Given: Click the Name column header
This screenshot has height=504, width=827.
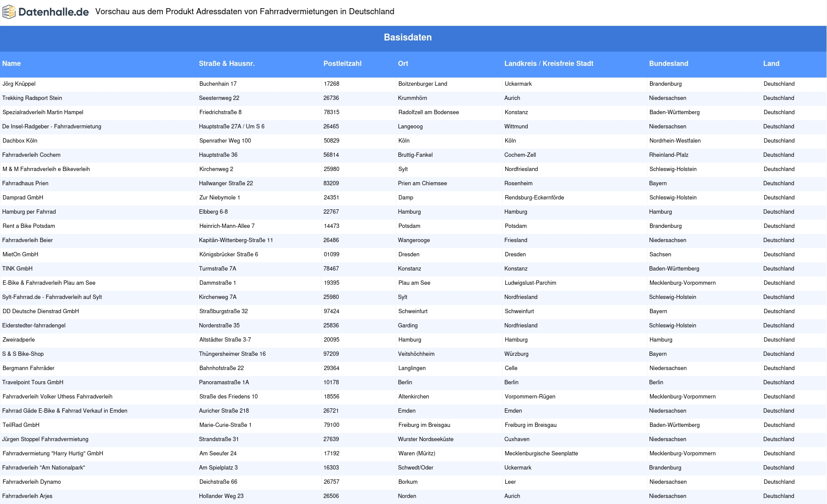Looking at the screenshot, I should 12,63.
